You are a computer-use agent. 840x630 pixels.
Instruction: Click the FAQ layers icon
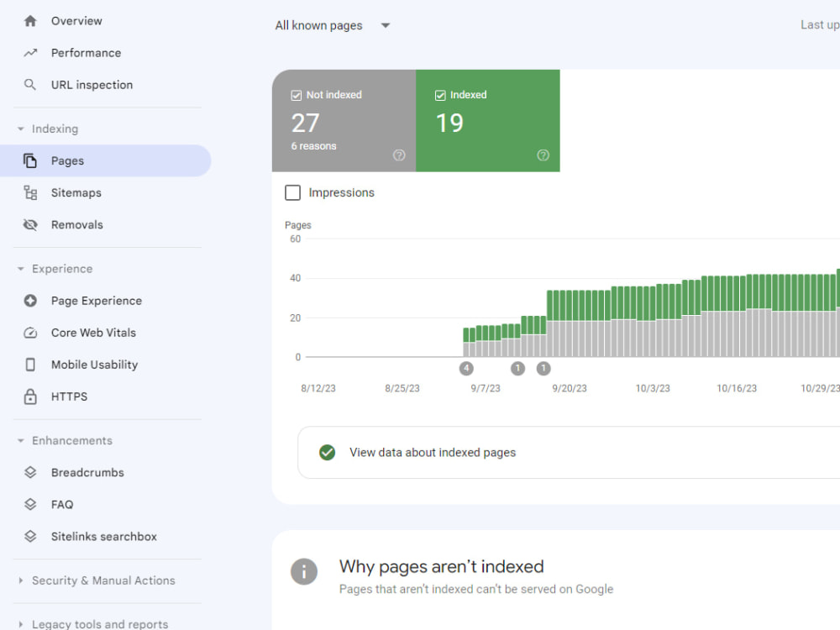click(30, 505)
